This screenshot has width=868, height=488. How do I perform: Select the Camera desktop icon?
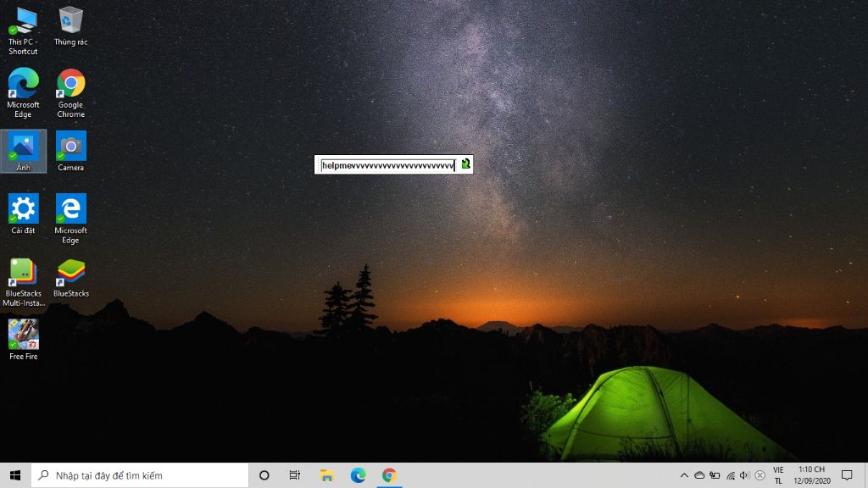[x=71, y=152]
